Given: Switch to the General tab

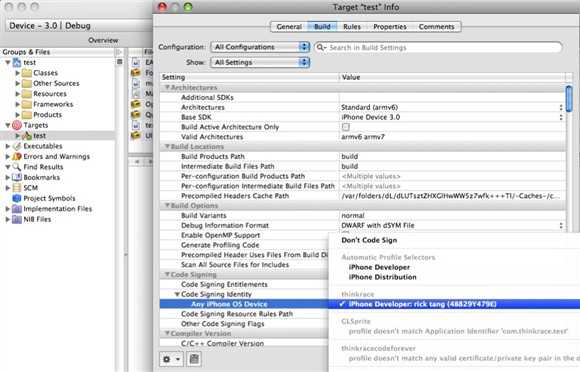Looking at the screenshot, I should tap(289, 27).
